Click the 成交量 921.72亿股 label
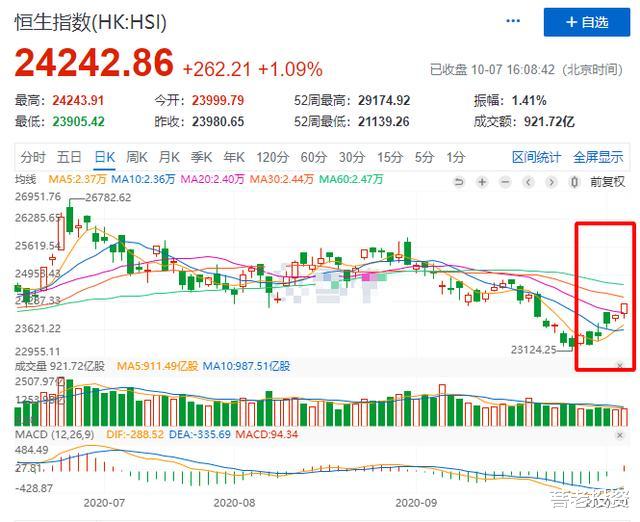The height and width of the screenshot is (522, 640). click(60, 366)
